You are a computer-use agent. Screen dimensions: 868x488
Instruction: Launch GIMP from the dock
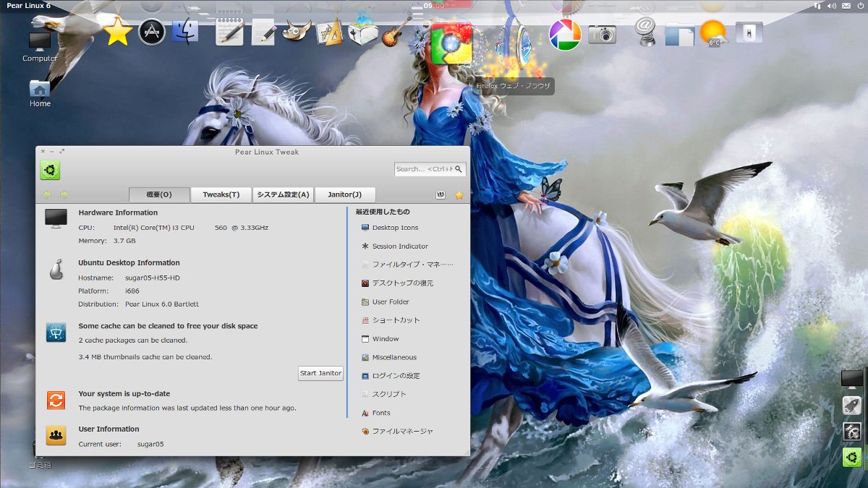coord(297,32)
